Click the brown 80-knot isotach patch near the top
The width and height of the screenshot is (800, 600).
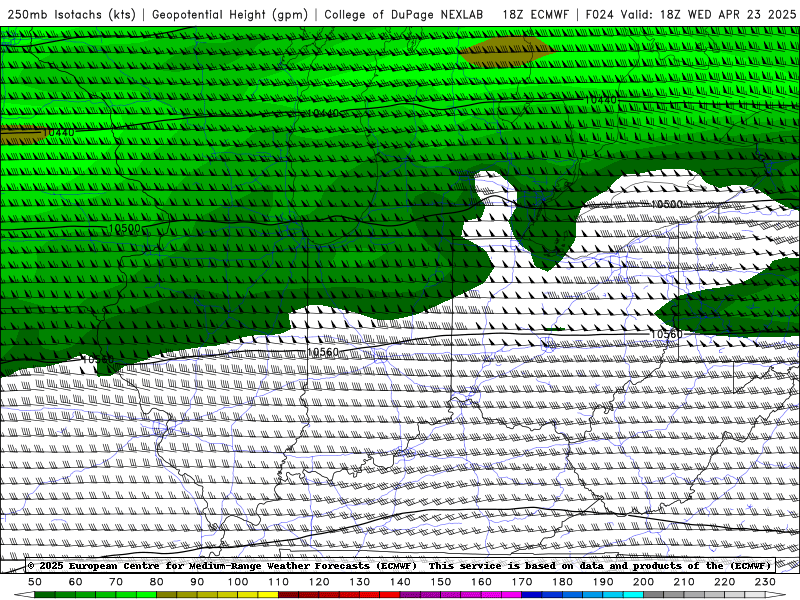507,51
